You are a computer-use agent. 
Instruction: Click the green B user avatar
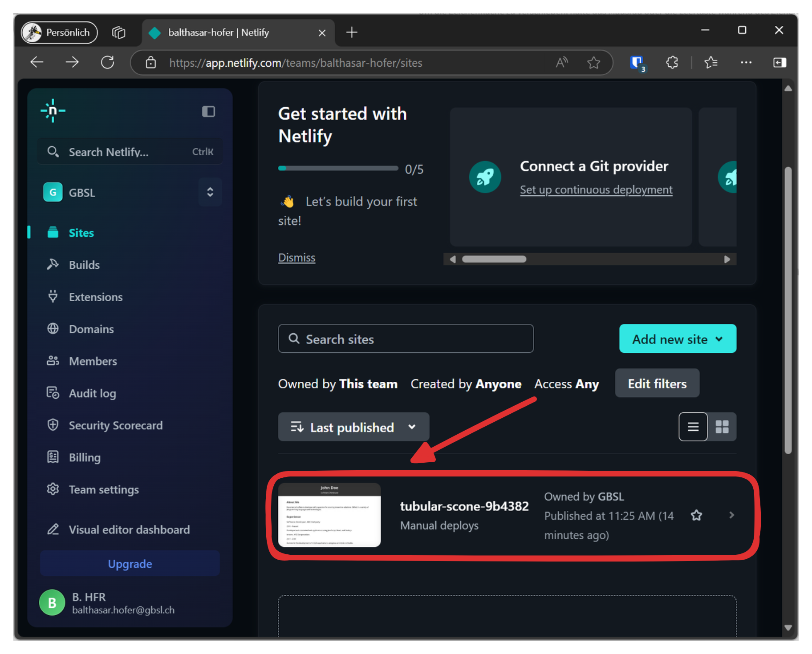click(x=52, y=603)
